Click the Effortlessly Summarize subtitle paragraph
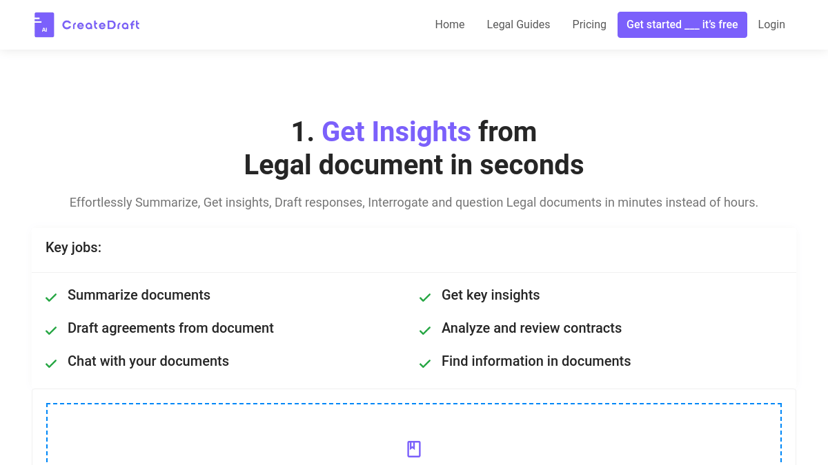The image size is (828, 465). coord(414,203)
